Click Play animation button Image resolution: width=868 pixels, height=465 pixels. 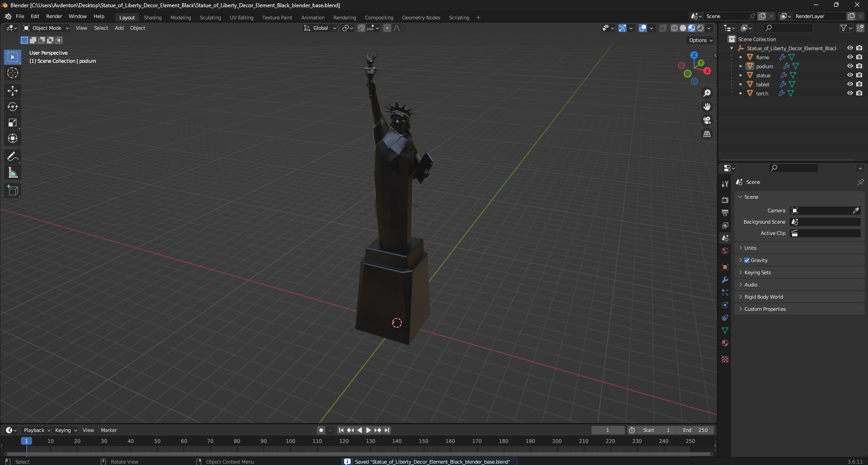click(x=368, y=430)
